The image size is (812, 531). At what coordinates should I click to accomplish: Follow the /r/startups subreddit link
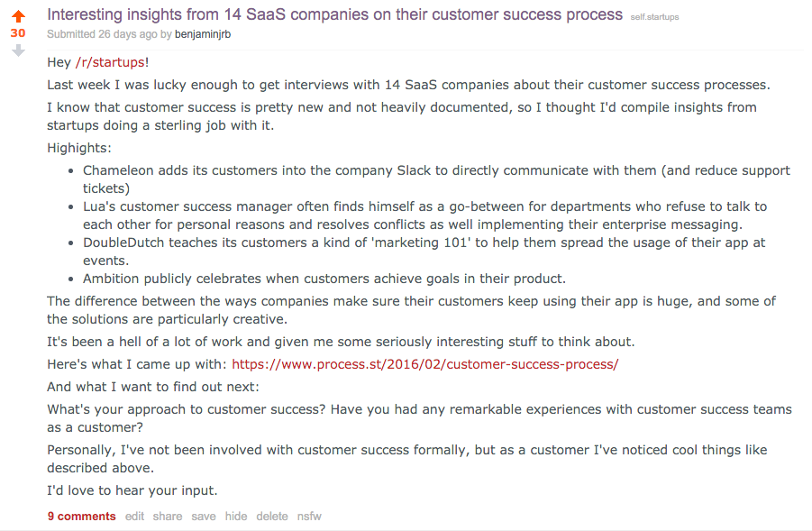[110, 62]
